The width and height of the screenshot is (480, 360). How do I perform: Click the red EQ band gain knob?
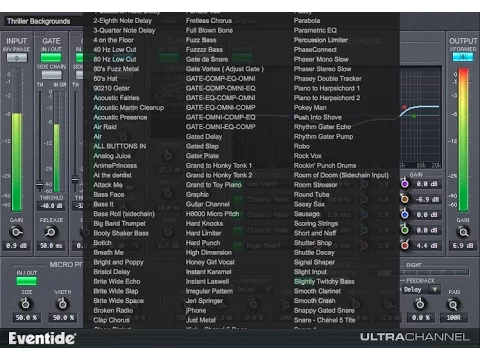[x=405, y=245]
